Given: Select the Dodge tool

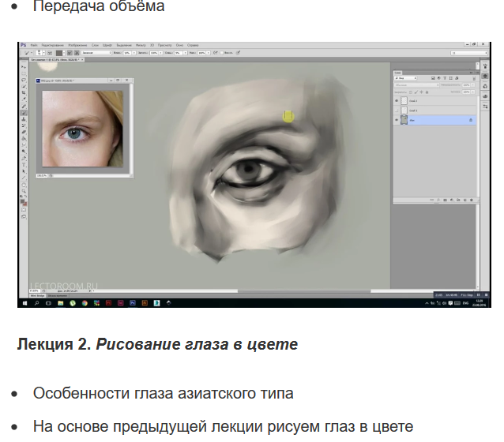Looking at the screenshot, I should [x=24, y=152].
